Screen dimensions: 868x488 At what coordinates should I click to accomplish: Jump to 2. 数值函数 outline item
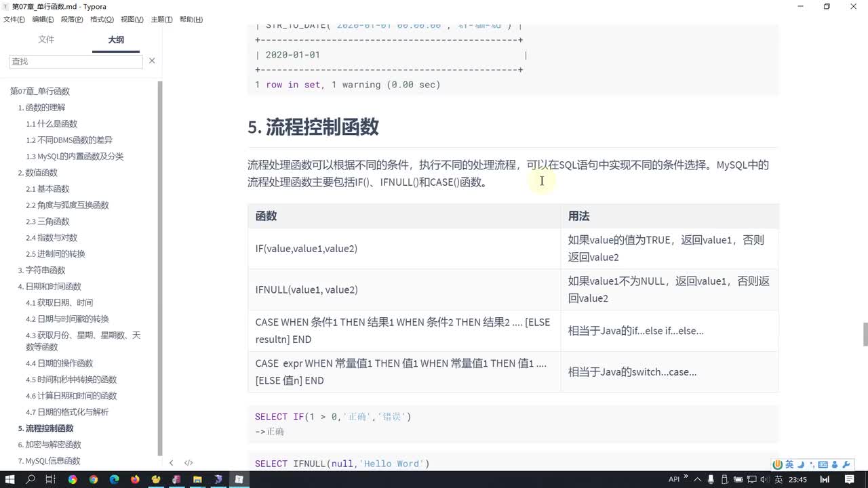point(37,172)
